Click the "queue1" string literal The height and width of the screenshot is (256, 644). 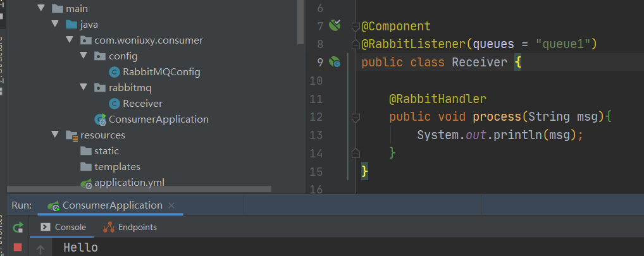point(562,44)
